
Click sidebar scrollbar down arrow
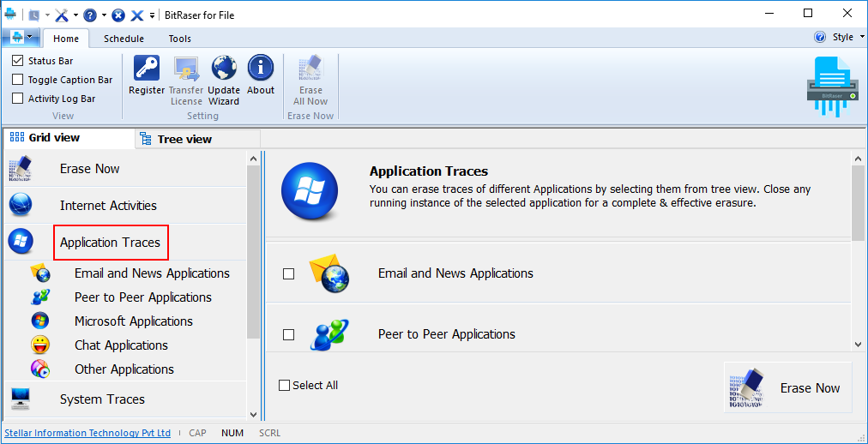tap(253, 414)
